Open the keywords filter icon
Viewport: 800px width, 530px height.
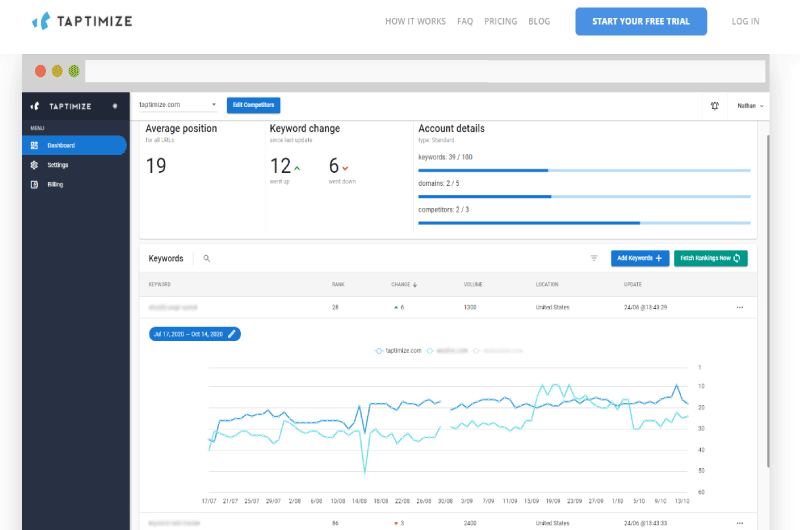pyautogui.click(x=594, y=258)
